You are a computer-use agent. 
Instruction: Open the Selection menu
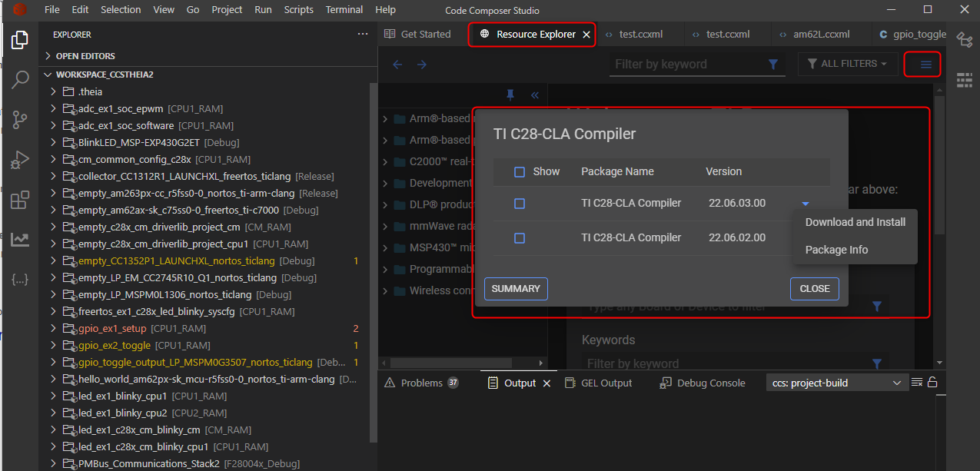click(121, 10)
